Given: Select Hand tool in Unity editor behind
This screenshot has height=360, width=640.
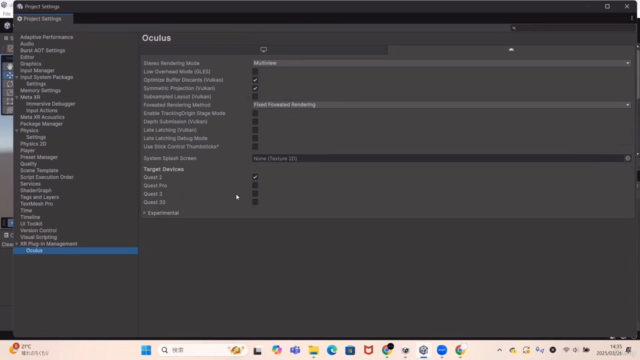Looking at the screenshot, I should coord(9,67).
